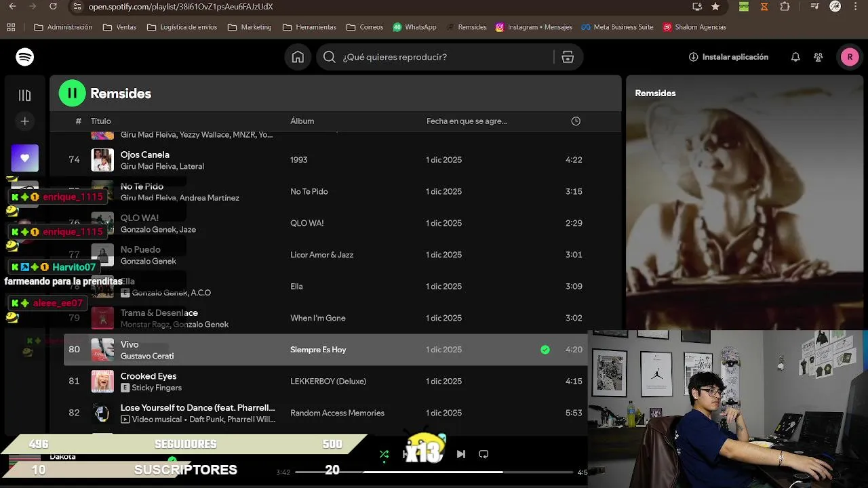Open the Chrome three-dot menu
This screenshot has height=488, width=868.
coord(855,7)
